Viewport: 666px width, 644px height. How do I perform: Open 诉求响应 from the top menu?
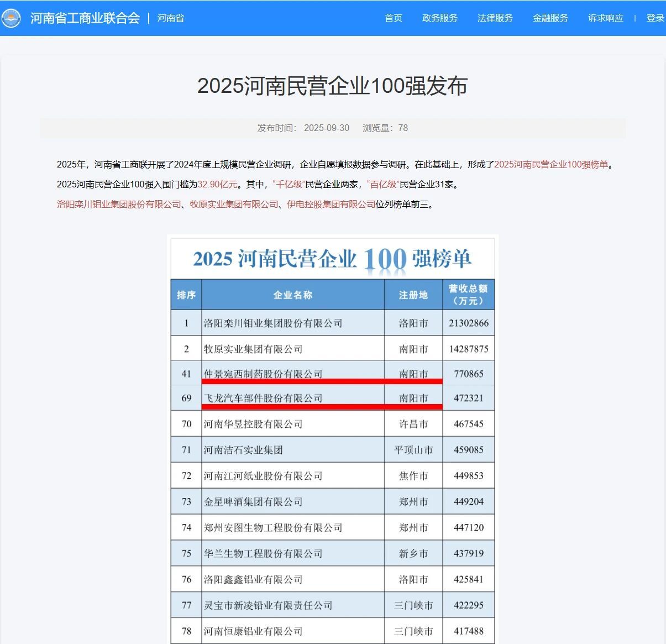(x=605, y=18)
